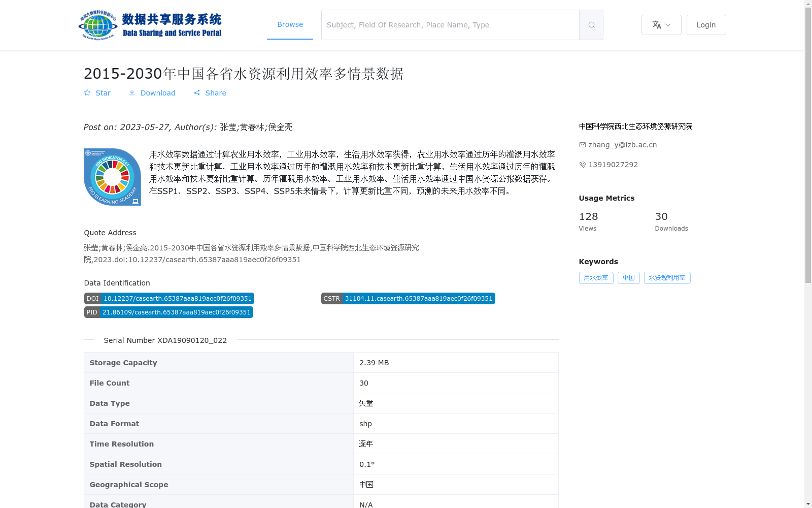Viewport: 812px width, 508px height.
Task: Click the 30 Downloads metric
Action: (x=671, y=221)
